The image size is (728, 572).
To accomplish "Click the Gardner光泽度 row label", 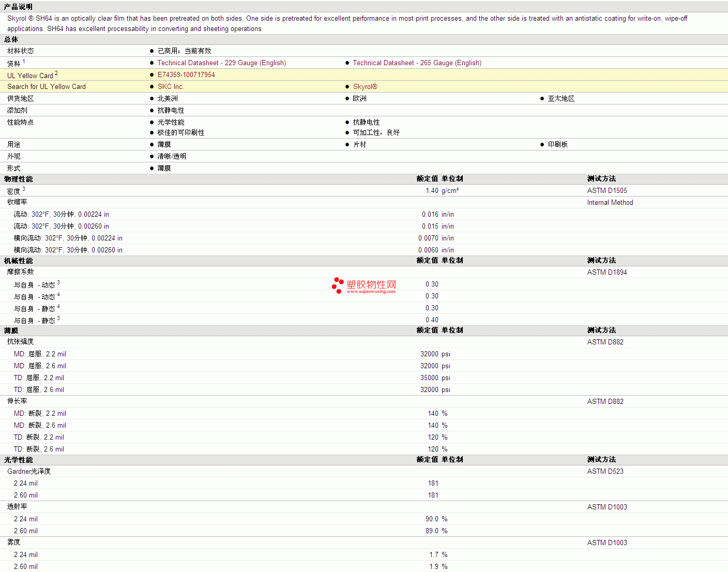I will pos(29,471).
